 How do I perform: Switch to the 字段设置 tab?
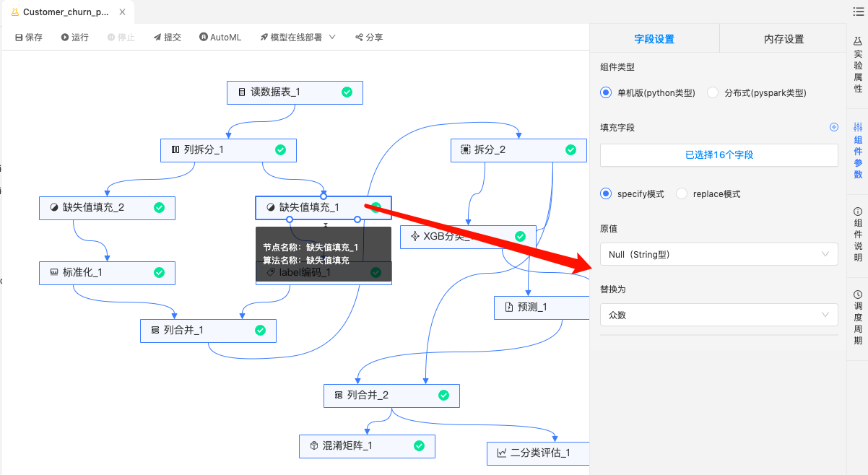tap(654, 39)
